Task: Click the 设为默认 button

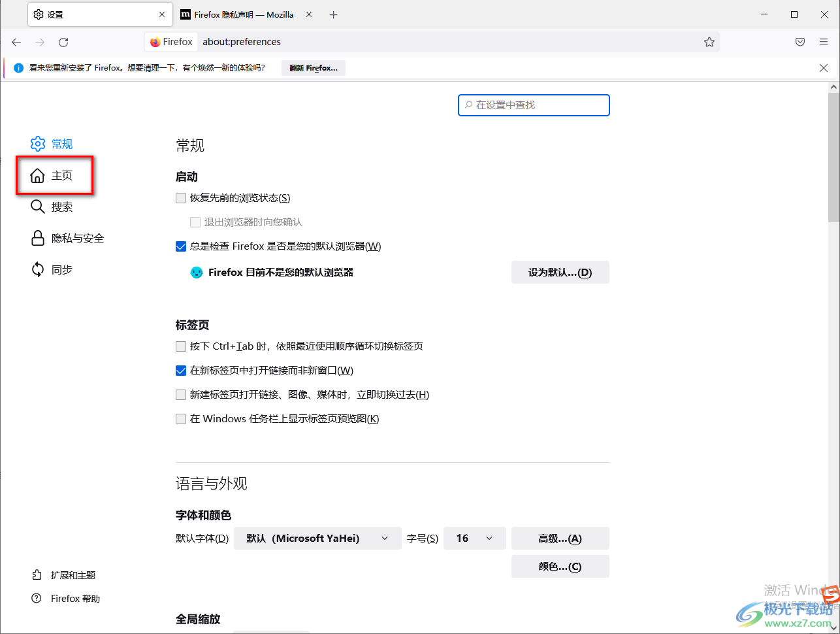Action: 560,273
